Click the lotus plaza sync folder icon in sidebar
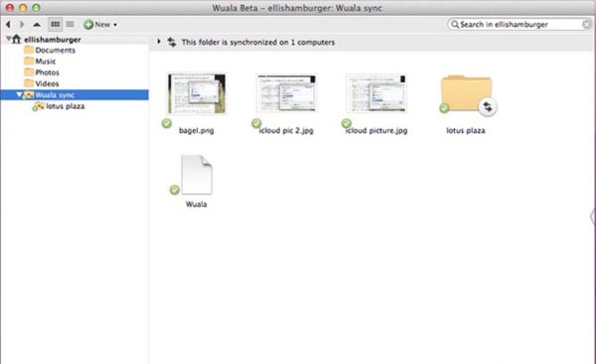 [38, 106]
